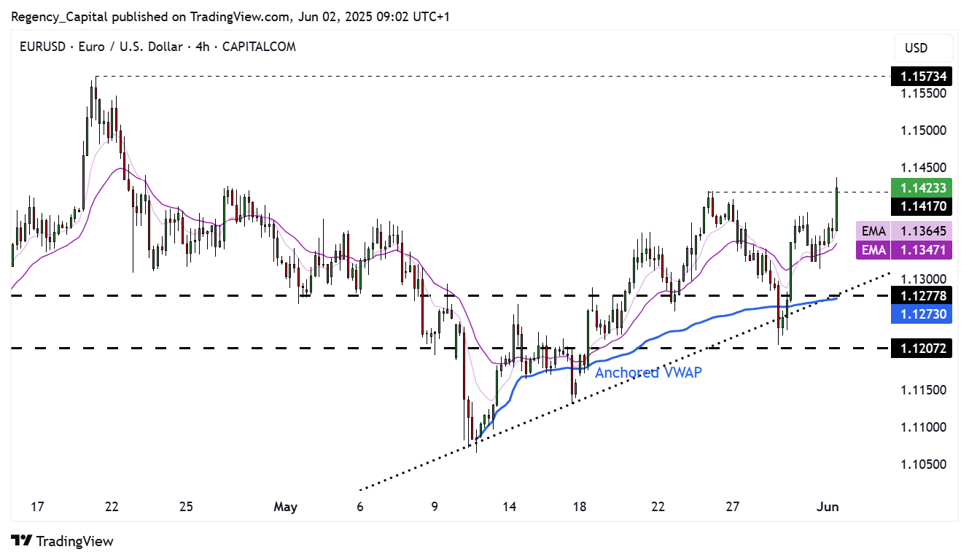969x560 pixels.
Task: Click the EURUSD symbol title text
Action: click(x=158, y=47)
